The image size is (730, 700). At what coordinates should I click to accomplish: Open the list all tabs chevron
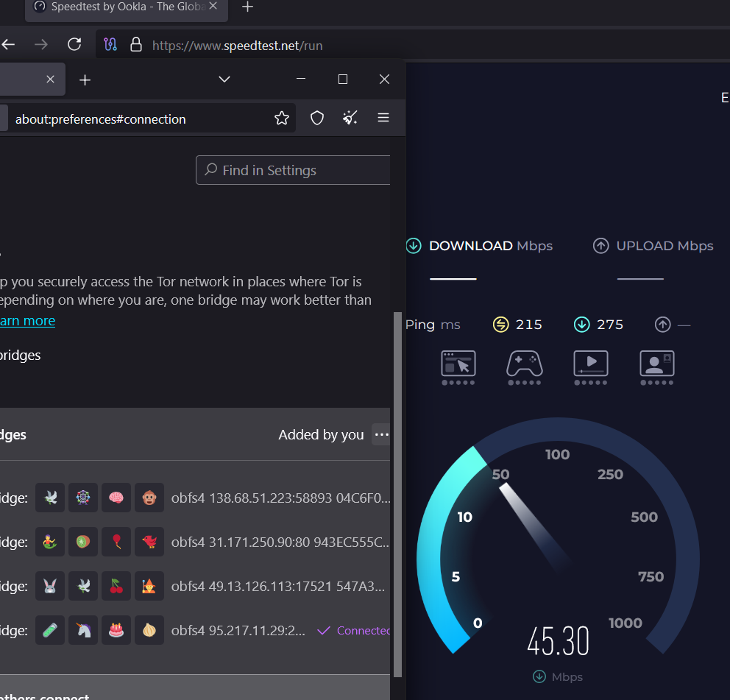[x=224, y=79]
